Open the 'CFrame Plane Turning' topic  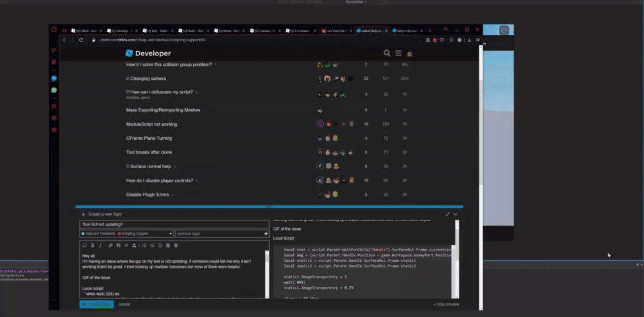(149, 138)
